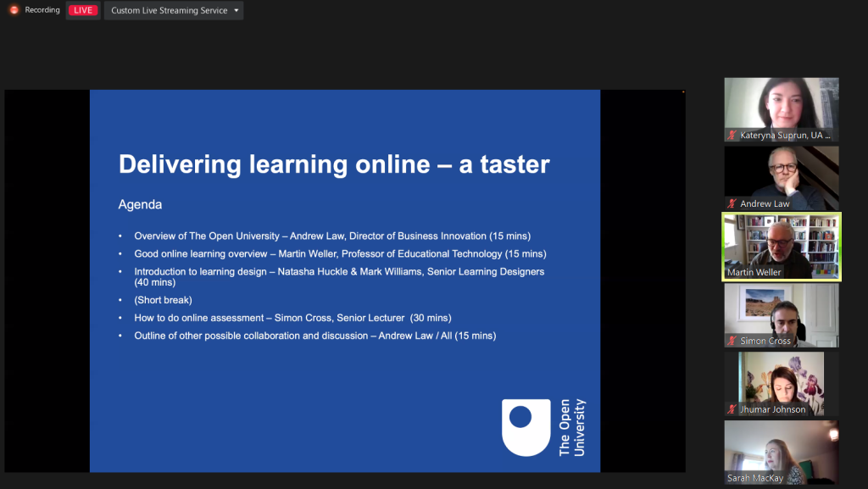868x489 pixels.
Task: Select Kateryna Suprun's video thumbnail
Action: coord(782,109)
